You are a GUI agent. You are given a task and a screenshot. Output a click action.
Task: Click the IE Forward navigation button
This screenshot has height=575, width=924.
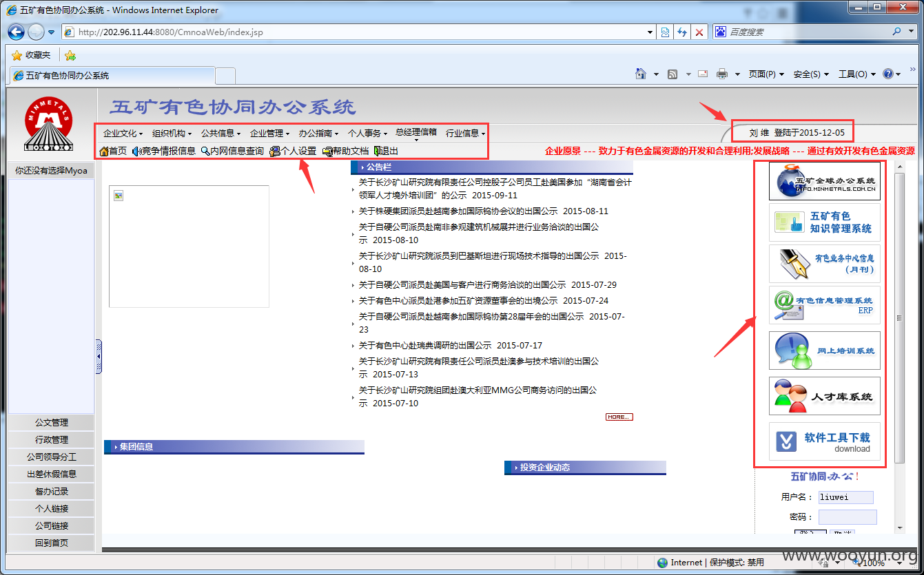[36, 32]
